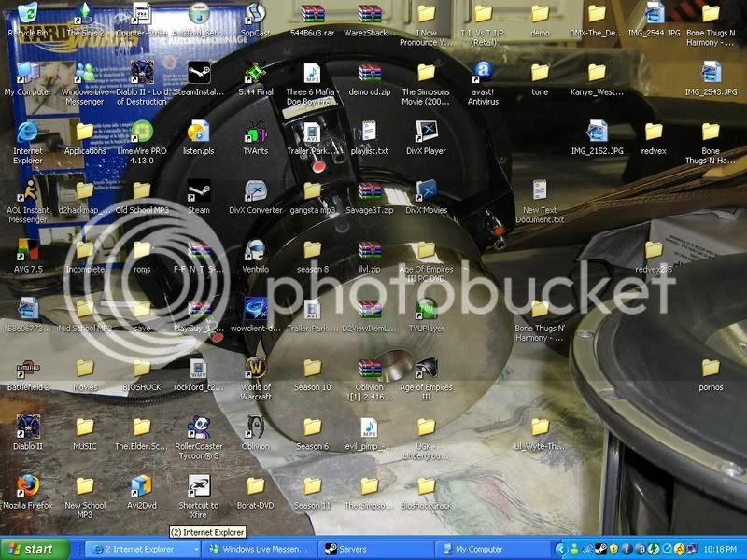Click the listen.pls playlist file
Screen dimensions: 747x560
(x=199, y=132)
